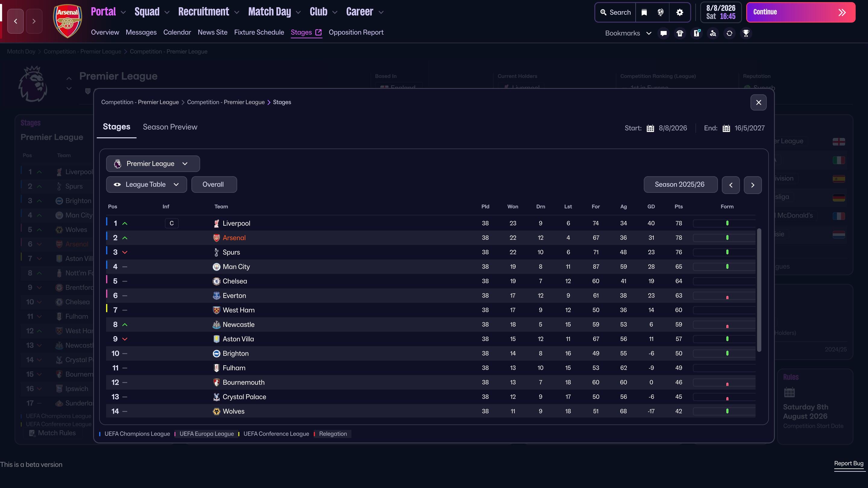Expand the League Table view dropdown
Image resolution: width=868 pixels, height=488 pixels.
tap(146, 185)
